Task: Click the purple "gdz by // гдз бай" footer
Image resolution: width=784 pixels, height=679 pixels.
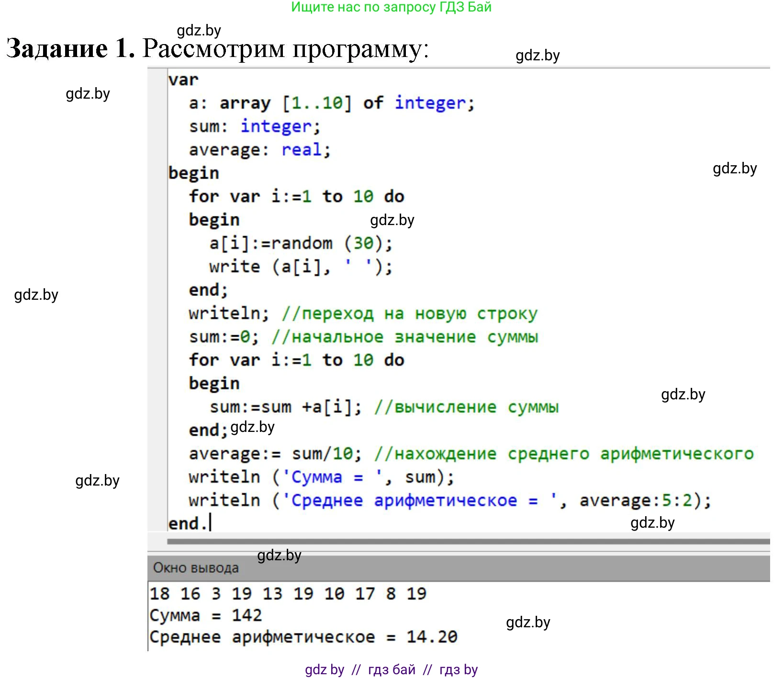Action: (x=391, y=669)
